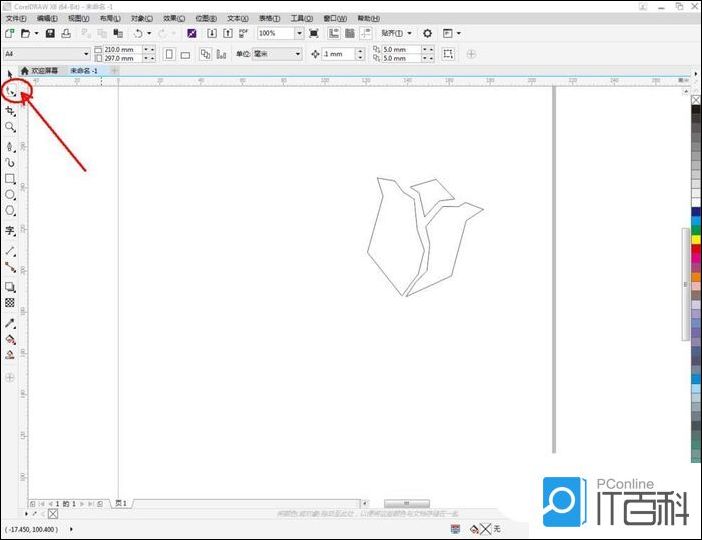Open the A4 page size dropdown
This screenshot has width=702, height=540.
[x=84, y=54]
